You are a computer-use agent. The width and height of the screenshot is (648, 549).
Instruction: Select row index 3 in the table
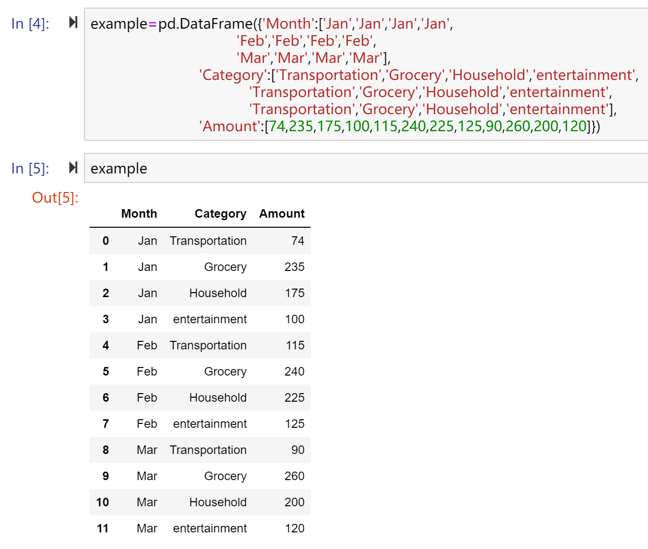pos(105,319)
